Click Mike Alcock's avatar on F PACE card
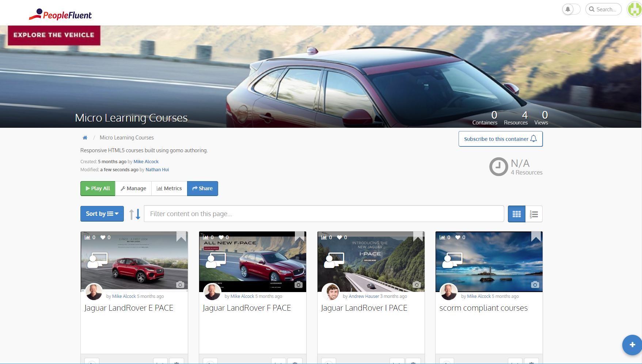 [212, 292]
